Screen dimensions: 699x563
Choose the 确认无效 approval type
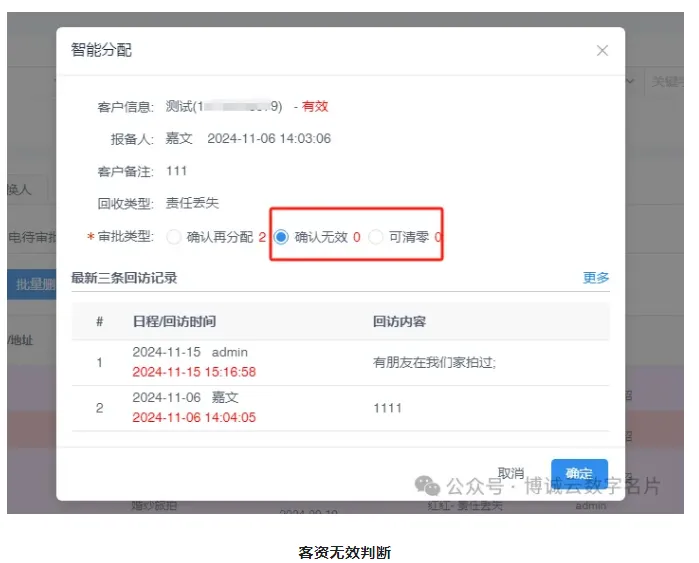pyautogui.click(x=282, y=237)
